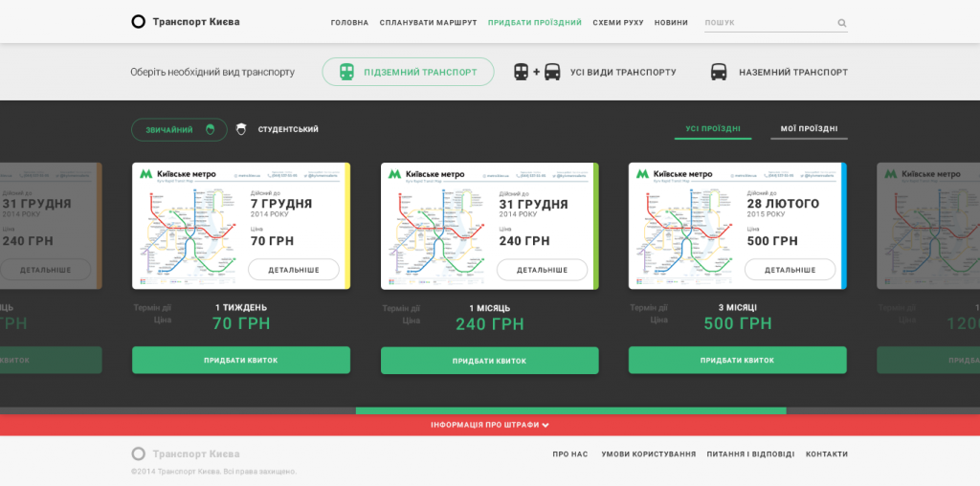Click the bus icon for наземний транспорт
This screenshot has height=486, width=980.
point(719,72)
